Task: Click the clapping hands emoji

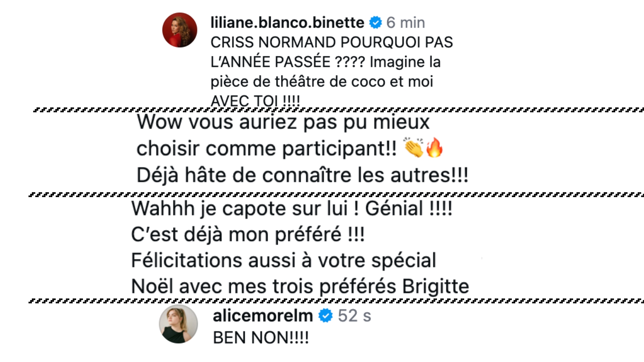Action: pos(414,148)
